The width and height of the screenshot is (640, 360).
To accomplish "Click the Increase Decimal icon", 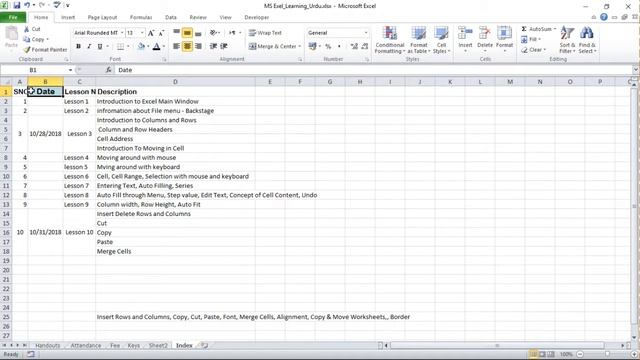I will pos(354,47).
